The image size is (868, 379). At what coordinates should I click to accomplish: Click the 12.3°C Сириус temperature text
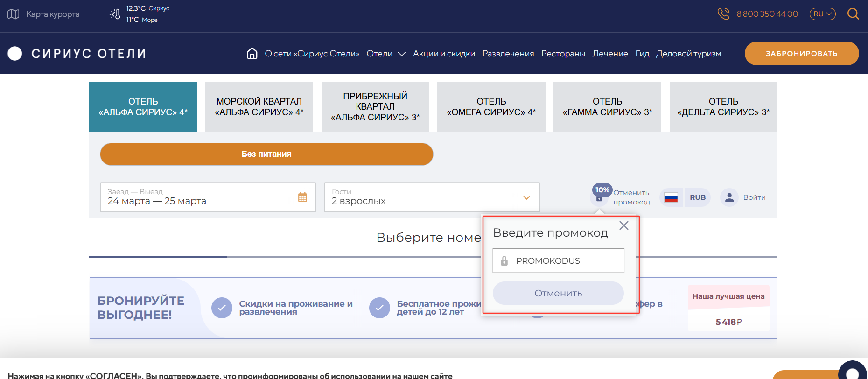click(147, 8)
